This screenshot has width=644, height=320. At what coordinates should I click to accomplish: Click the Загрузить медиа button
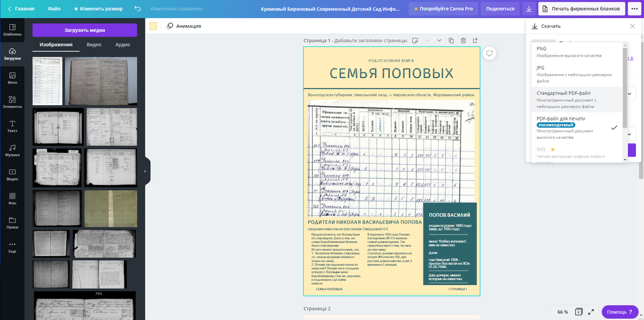point(85,30)
